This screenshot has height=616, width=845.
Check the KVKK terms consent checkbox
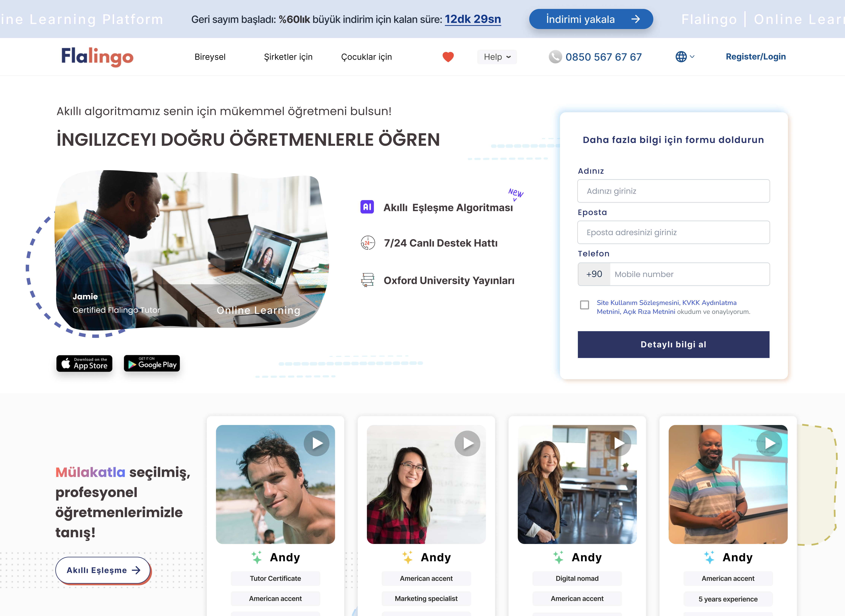(585, 305)
